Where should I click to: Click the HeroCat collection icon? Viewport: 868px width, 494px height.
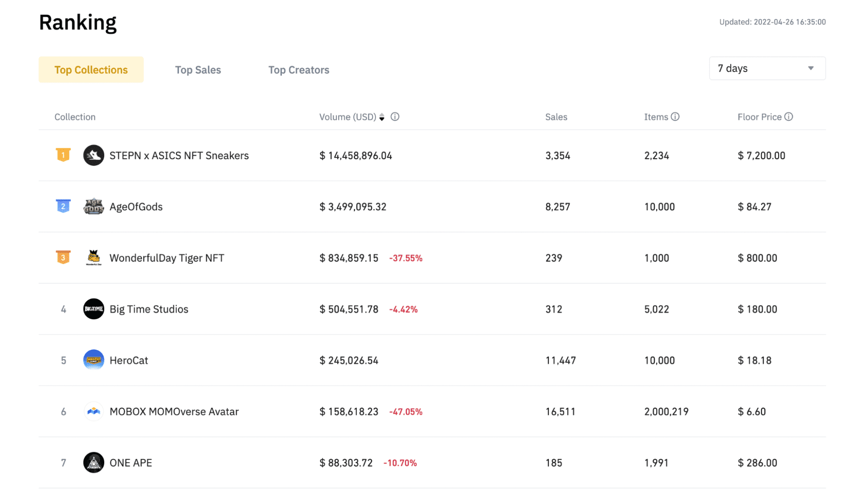[x=93, y=360]
